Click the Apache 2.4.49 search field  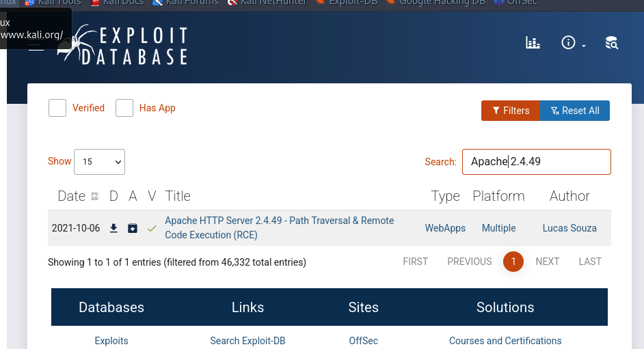(x=537, y=162)
